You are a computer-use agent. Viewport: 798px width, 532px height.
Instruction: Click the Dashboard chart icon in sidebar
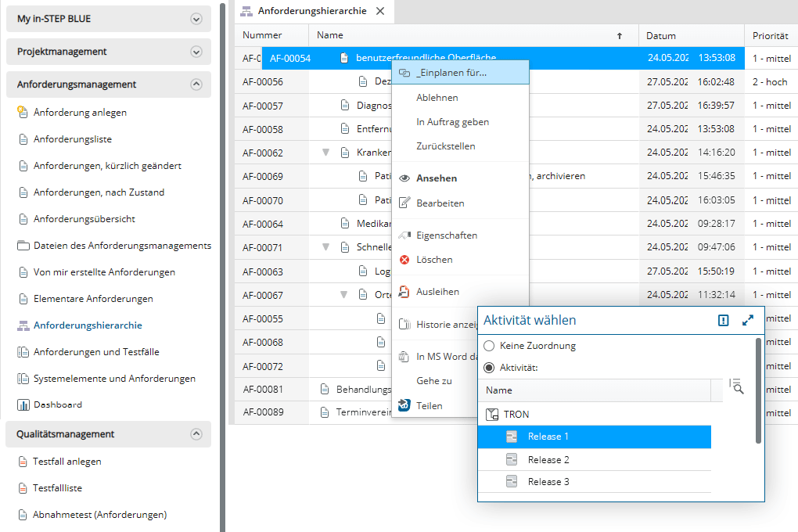click(23, 405)
